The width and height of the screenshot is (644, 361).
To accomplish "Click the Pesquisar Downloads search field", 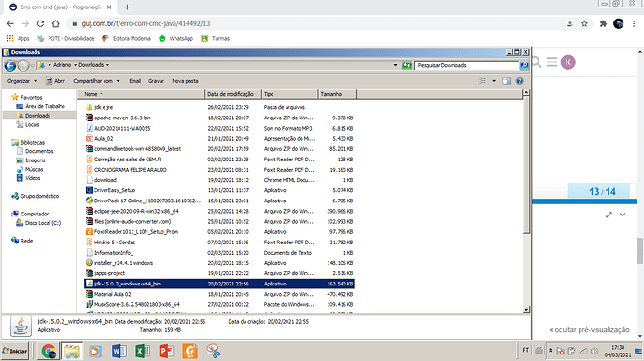I will 467,65.
